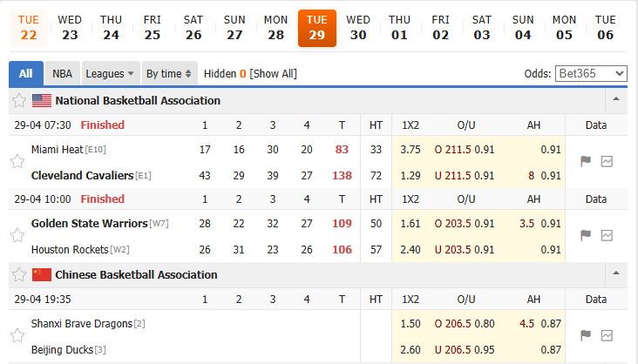Image resolution: width=638 pixels, height=364 pixels.
Task: Click the China flag icon
Action: point(42,274)
